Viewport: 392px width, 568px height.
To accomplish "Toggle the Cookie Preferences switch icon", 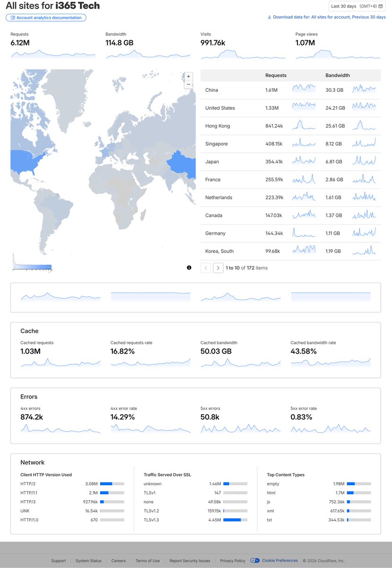I will tap(255, 560).
